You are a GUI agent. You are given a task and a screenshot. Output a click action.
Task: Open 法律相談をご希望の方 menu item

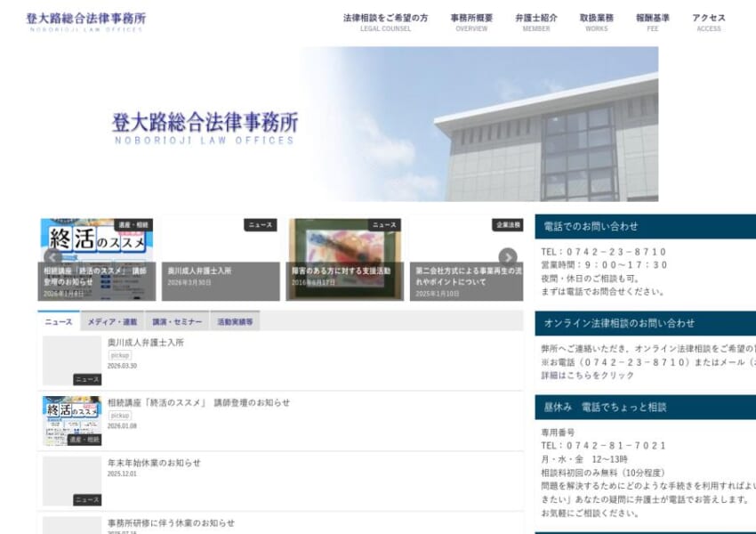click(385, 22)
